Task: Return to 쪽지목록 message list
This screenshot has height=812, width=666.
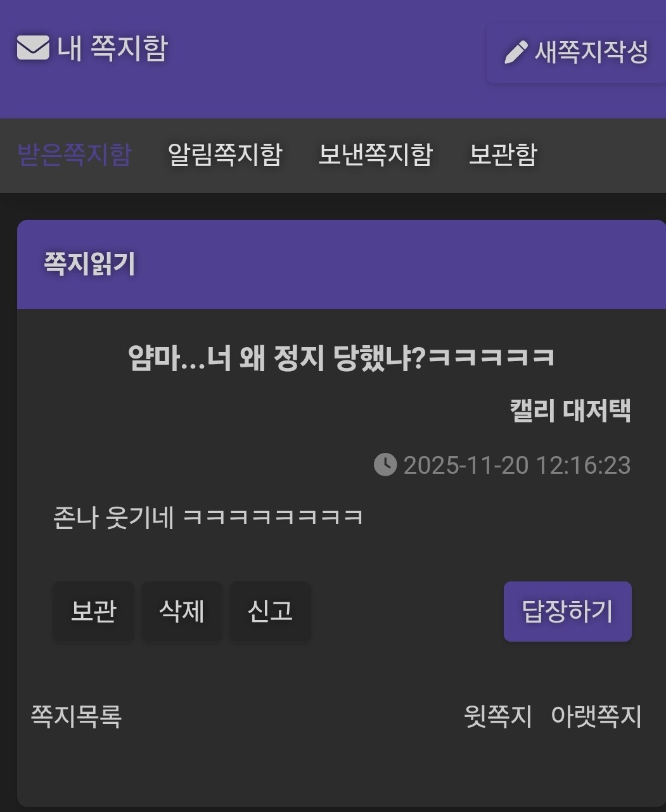Action: click(76, 716)
